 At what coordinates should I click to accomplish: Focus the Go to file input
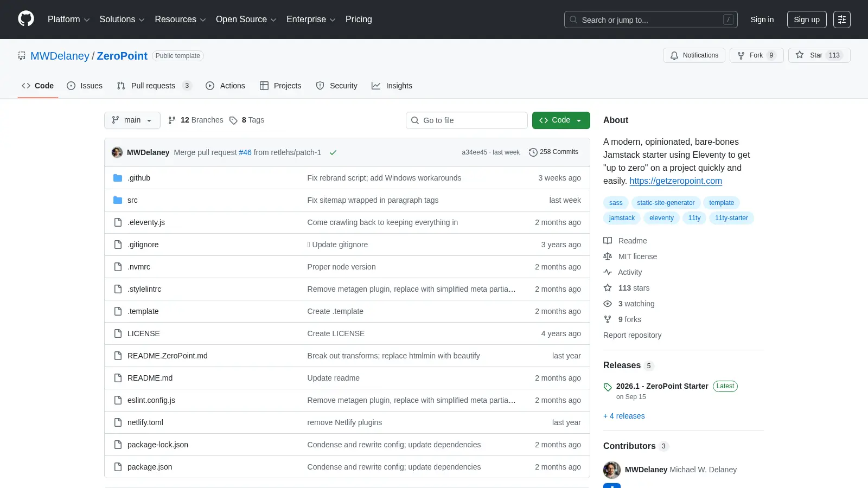coord(467,120)
